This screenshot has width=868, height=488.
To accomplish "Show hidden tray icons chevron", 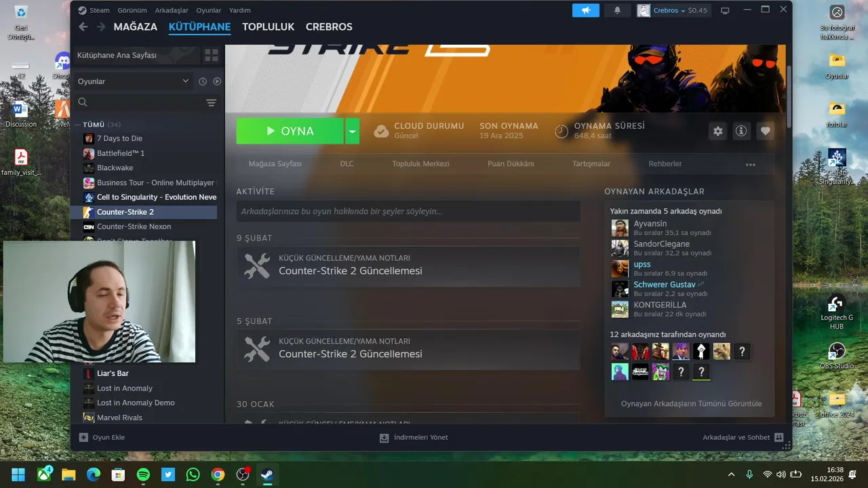I will [731, 474].
